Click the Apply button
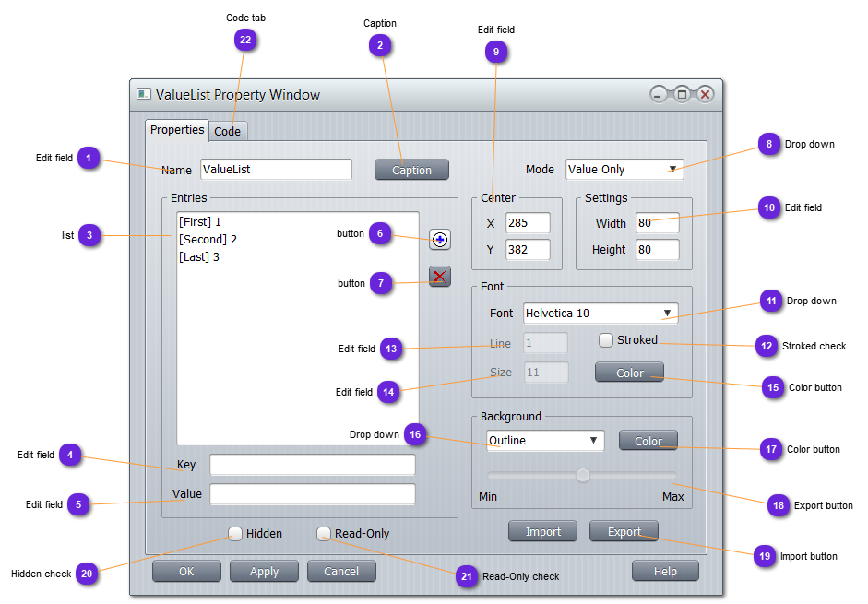This screenshot has height=604, width=868. 264,571
